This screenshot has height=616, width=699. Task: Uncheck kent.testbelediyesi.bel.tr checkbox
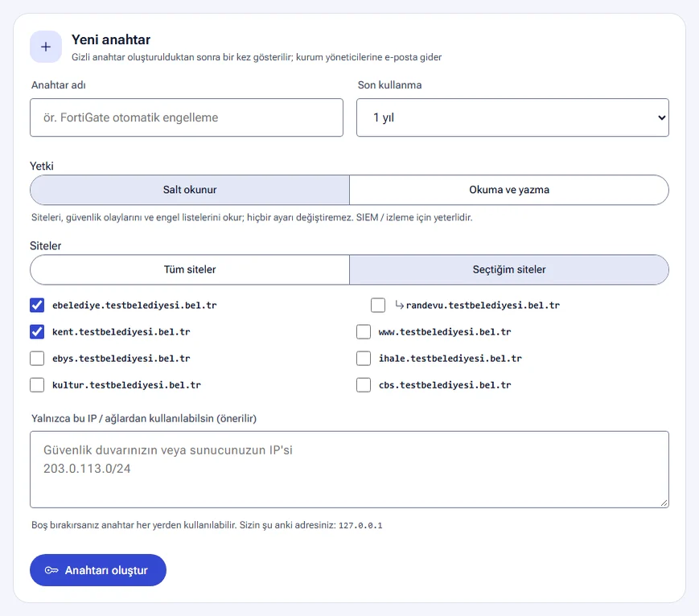[x=37, y=331]
